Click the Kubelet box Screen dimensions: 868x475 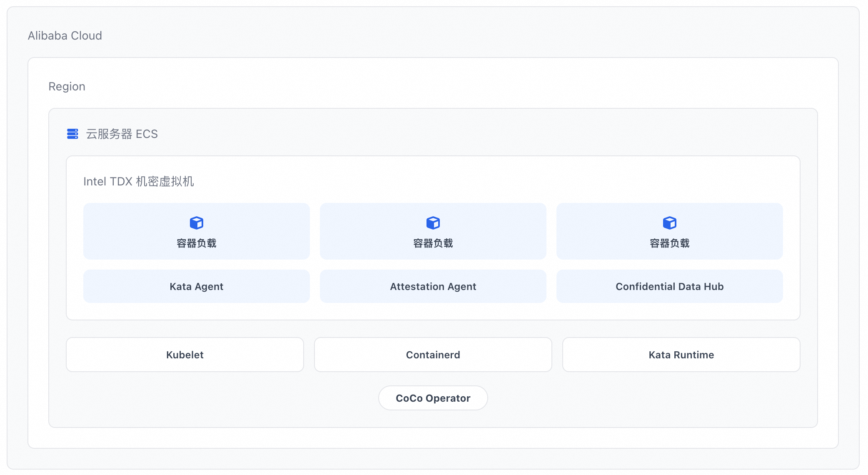point(185,355)
